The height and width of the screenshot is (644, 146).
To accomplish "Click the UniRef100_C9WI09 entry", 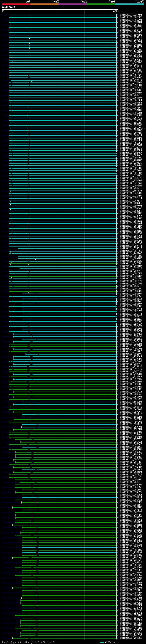I will pyautogui.click(x=131, y=294).
